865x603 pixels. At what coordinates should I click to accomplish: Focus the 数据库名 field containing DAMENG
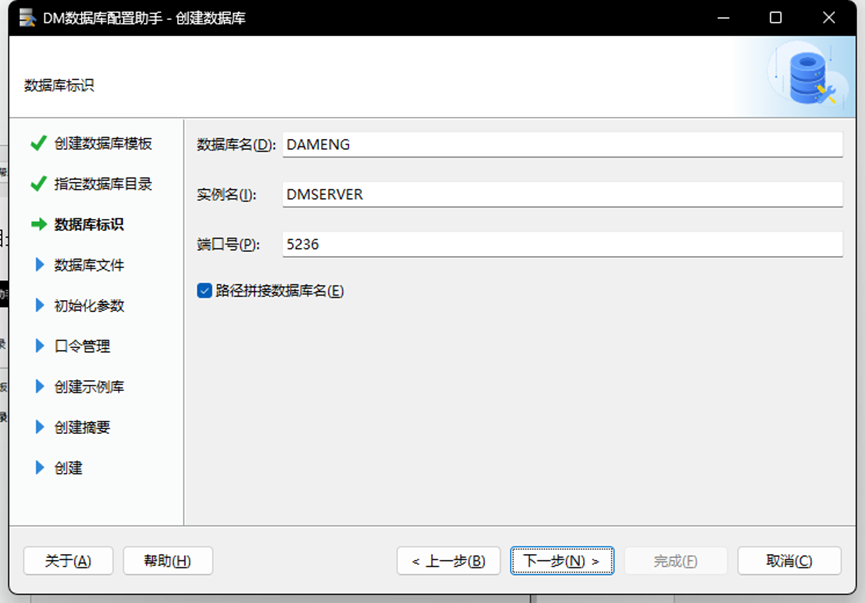tap(563, 145)
